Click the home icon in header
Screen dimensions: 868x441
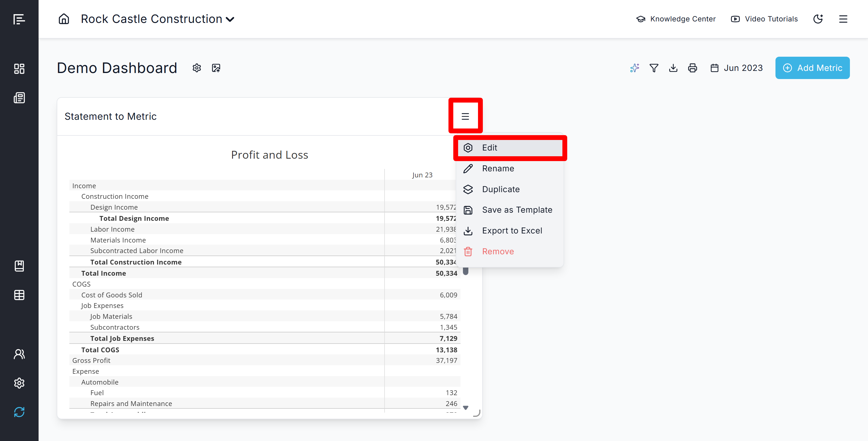tap(64, 19)
